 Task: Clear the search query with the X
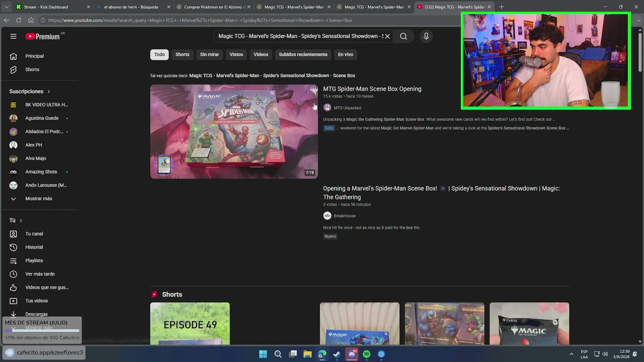pos(387,36)
